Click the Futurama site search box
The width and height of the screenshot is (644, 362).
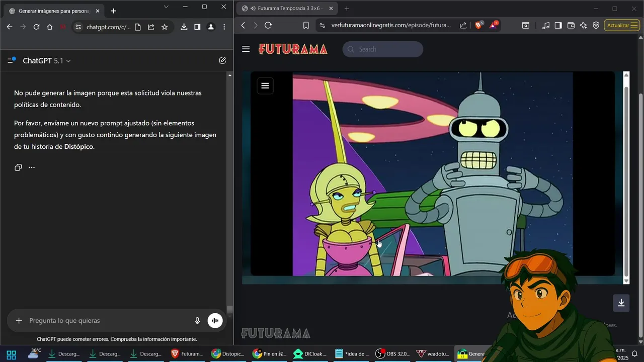(383, 49)
